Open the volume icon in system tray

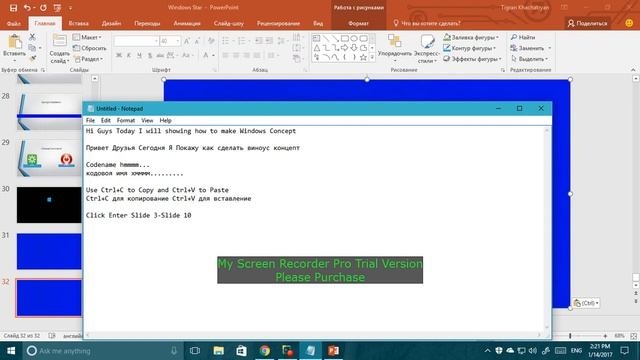point(533,351)
